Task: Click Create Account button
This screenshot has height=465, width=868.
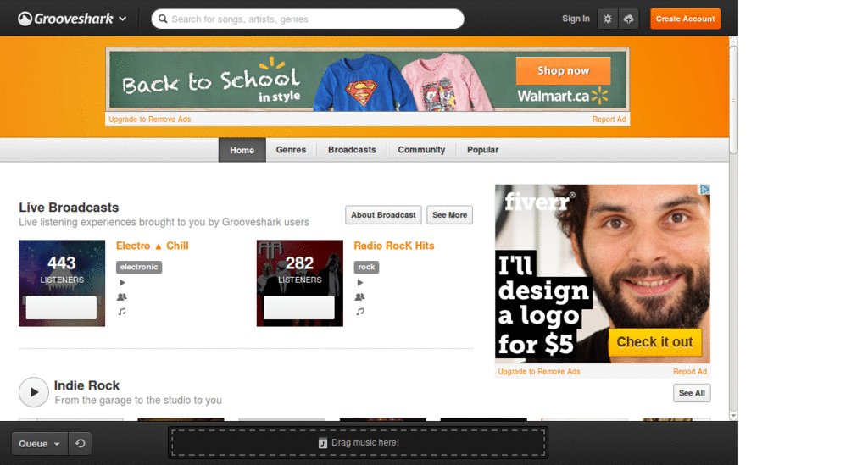Action: (x=685, y=19)
